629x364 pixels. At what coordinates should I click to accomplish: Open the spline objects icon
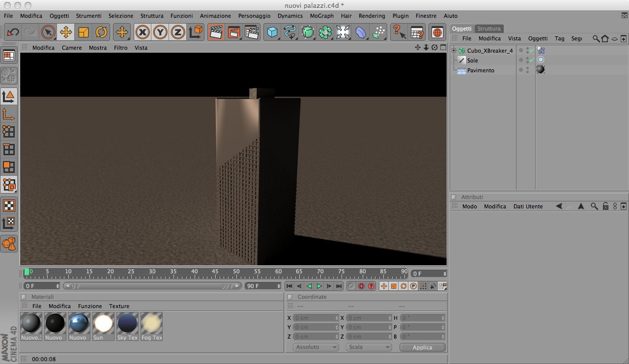pos(290,32)
